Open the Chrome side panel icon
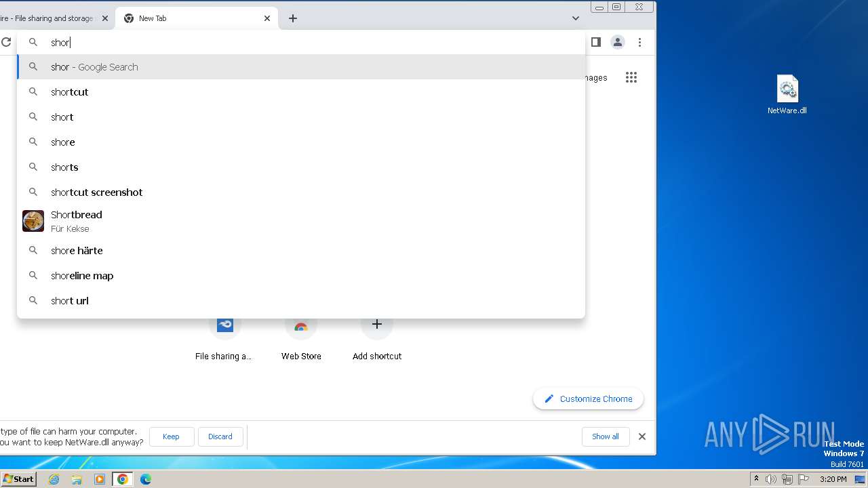The width and height of the screenshot is (868, 488). (x=596, y=42)
